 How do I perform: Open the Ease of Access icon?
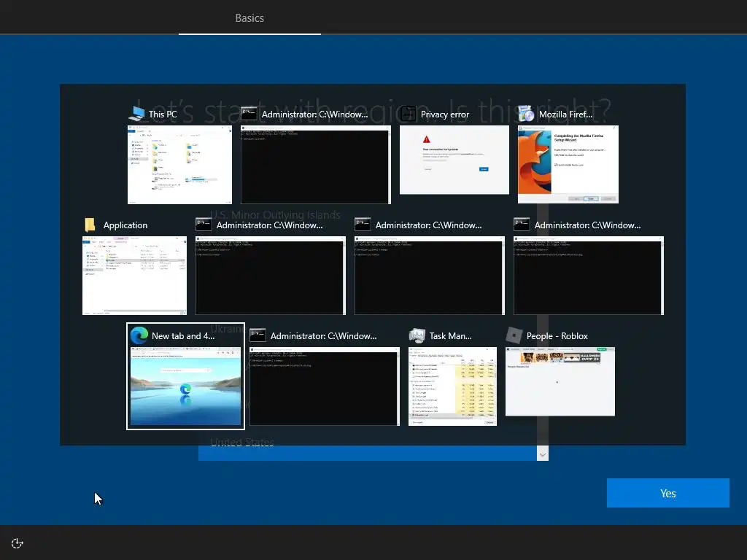coord(18,543)
